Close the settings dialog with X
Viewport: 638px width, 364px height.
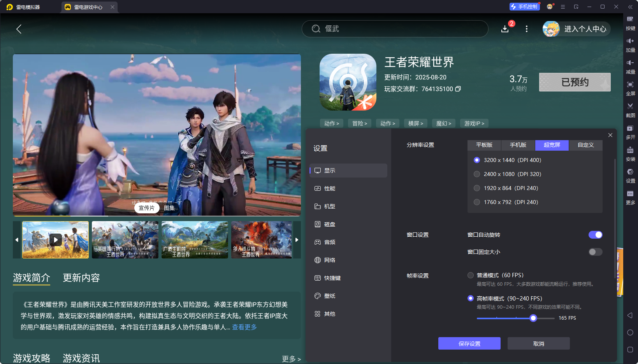tap(610, 135)
